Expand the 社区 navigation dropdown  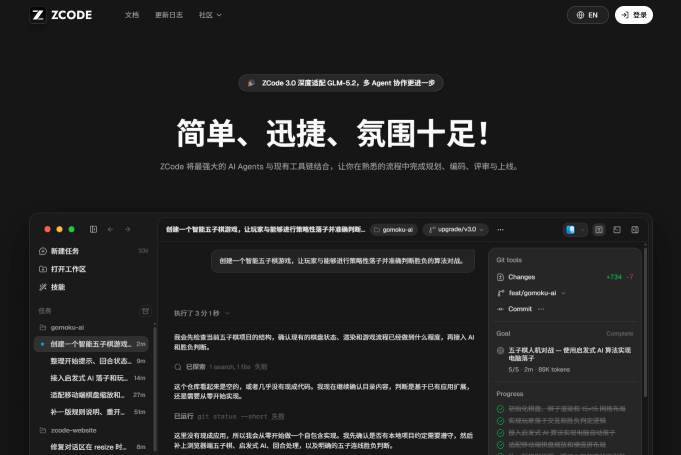pos(210,15)
